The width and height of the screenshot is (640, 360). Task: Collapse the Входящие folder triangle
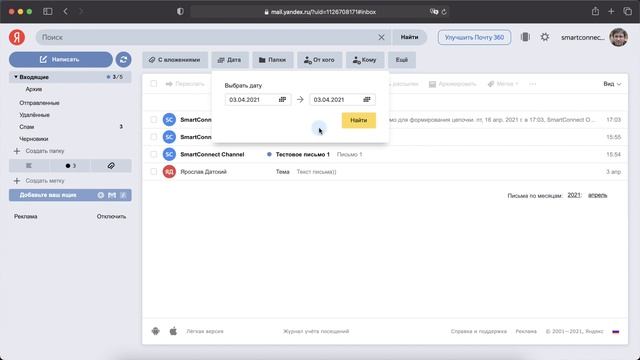pyautogui.click(x=16, y=77)
